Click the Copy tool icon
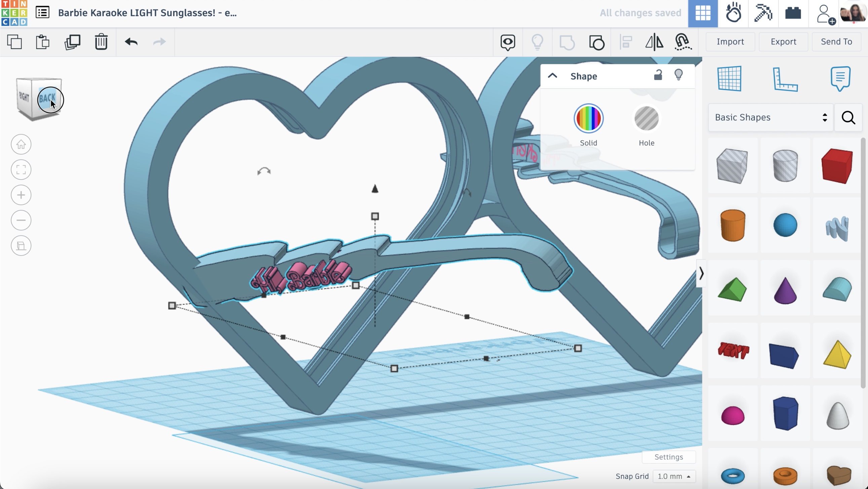Screen dimensions: 868x489 click(x=14, y=42)
